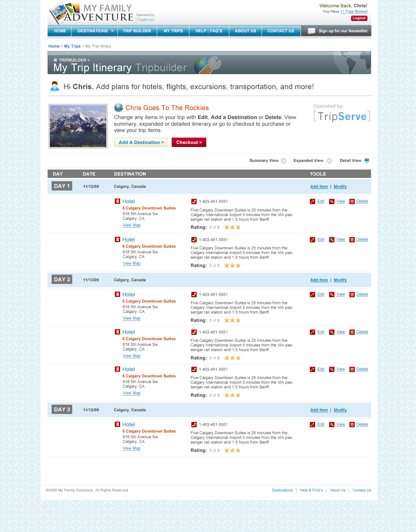Click the My Family Adventure logo
Screen dimensions: 416x532
tap(91, 13)
